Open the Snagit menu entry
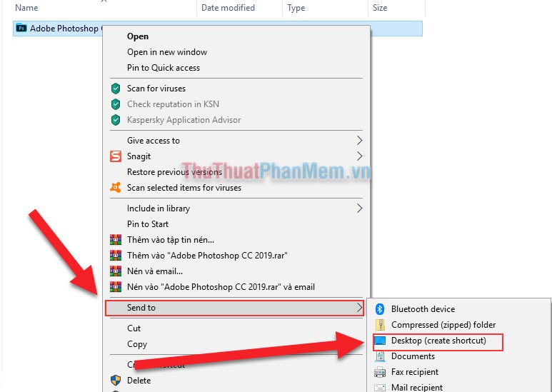The width and height of the screenshot is (552, 392). pos(139,156)
